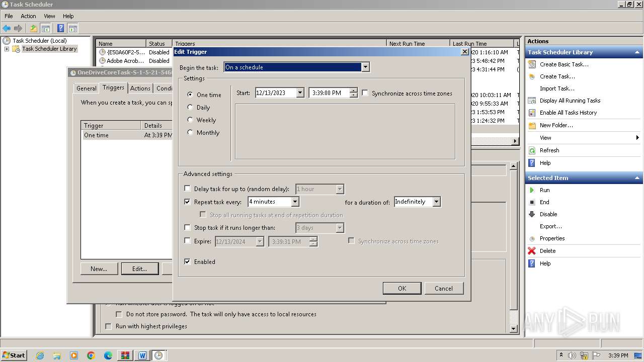644x362 pixels.
Task: Check the Expire checkbox
Action: point(188,241)
